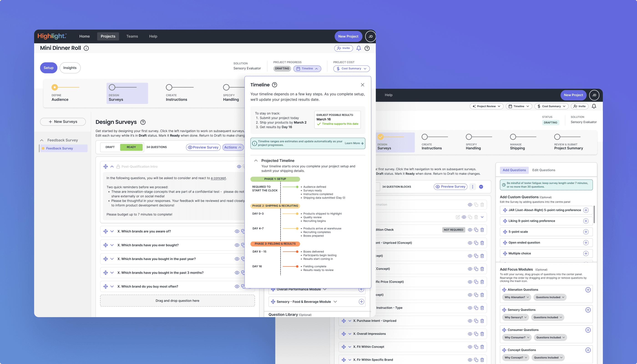Click the drag handle on the 5-point scale
The height and width of the screenshot is (364, 637).
pyautogui.click(x=505, y=232)
